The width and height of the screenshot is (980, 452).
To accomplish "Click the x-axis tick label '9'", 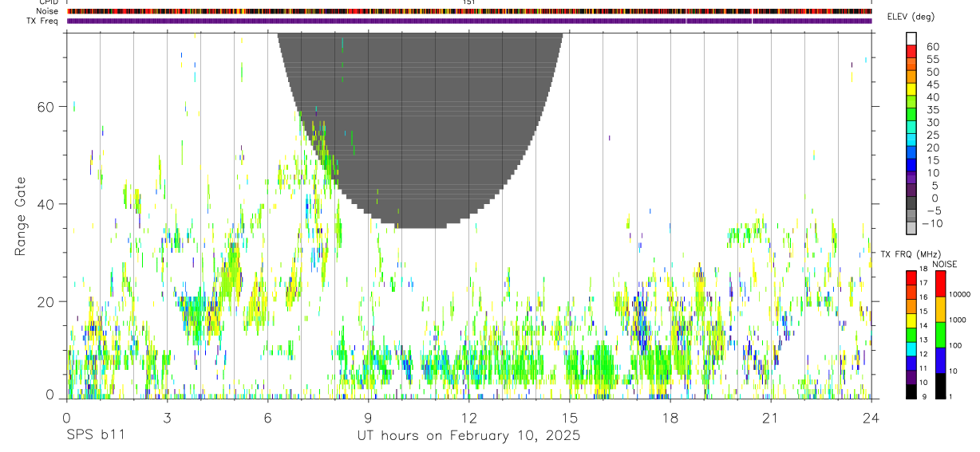I will [368, 418].
